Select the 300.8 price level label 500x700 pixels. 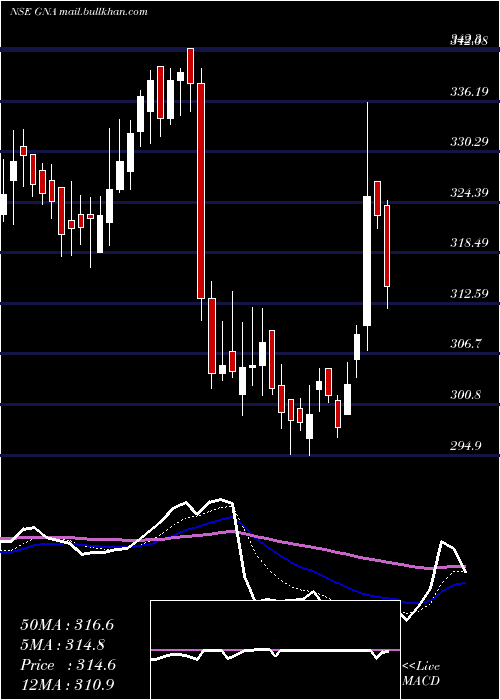click(x=466, y=395)
